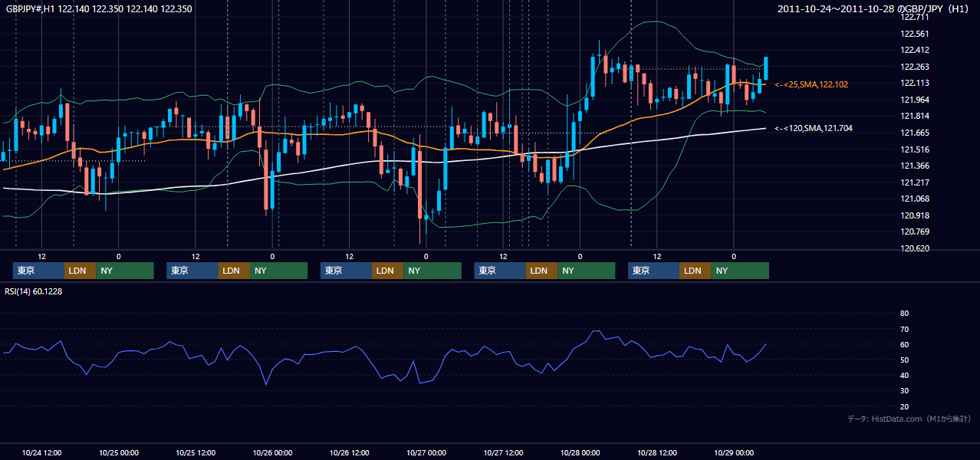
Task: Click price axis value 121.964
Action: click(916, 100)
